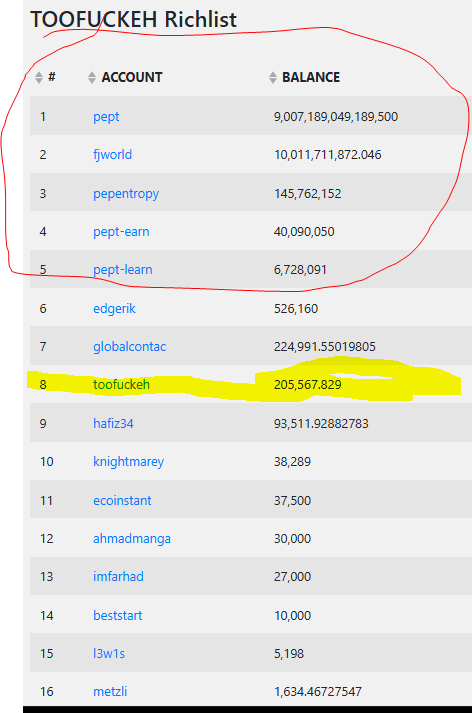Image resolution: width=472 pixels, height=713 pixels.
Task: Open the toofuckeh account link
Action: (x=121, y=385)
